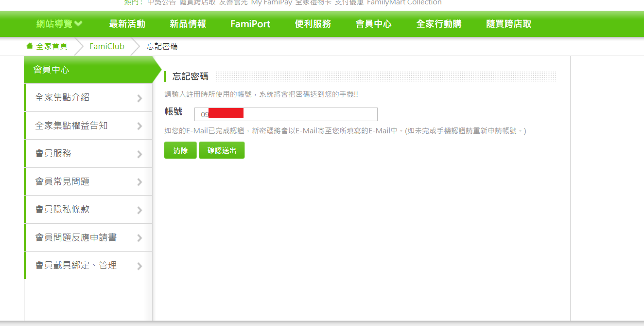
Task: Open the 網站導覽 dropdown menu
Action: coord(59,24)
